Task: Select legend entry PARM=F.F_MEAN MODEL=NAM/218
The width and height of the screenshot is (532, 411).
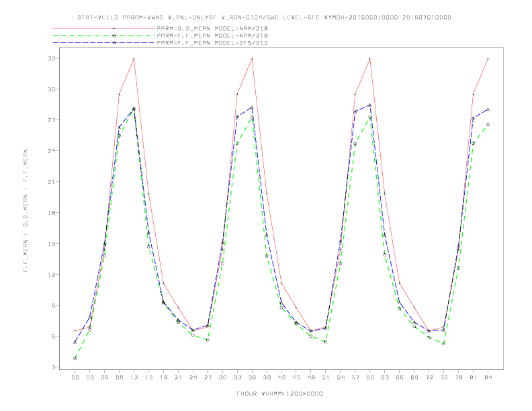Action: pos(212,36)
